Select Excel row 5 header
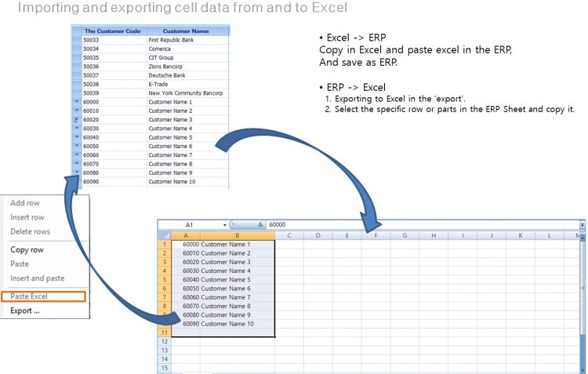The height and width of the screenshot is (374, 588). (x=165, y=279)
